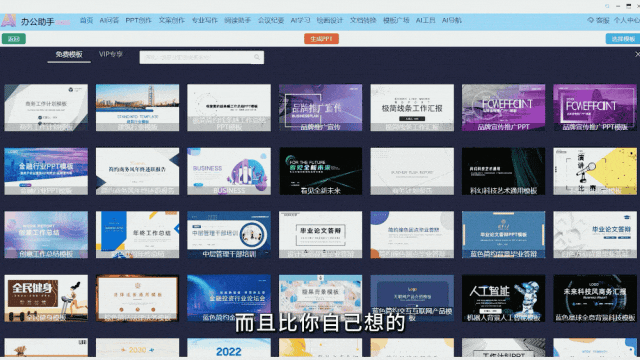Choose the 未来科技风商务汇报 template
The image size is (640, 360).
pyautogui.click(x=595, y=298)
